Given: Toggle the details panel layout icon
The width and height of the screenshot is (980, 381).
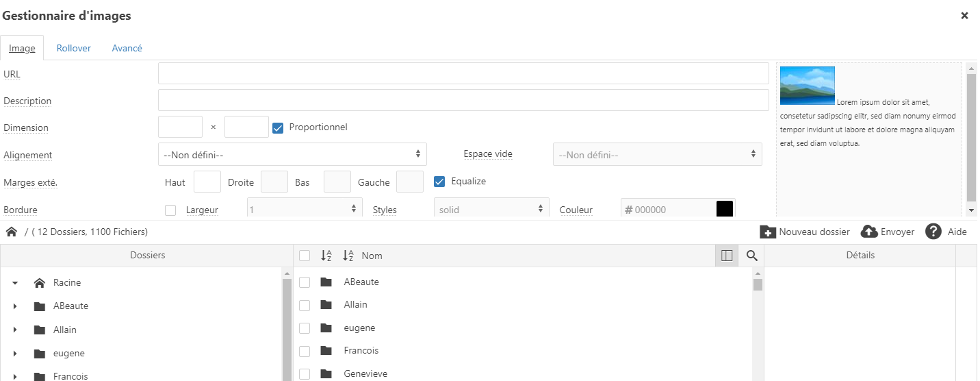Looking at the screenshot, I should pos(727,256).
